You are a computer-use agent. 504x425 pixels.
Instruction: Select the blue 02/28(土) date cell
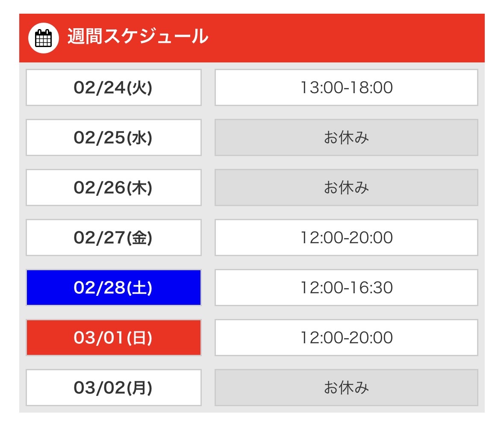pos(113,288)
